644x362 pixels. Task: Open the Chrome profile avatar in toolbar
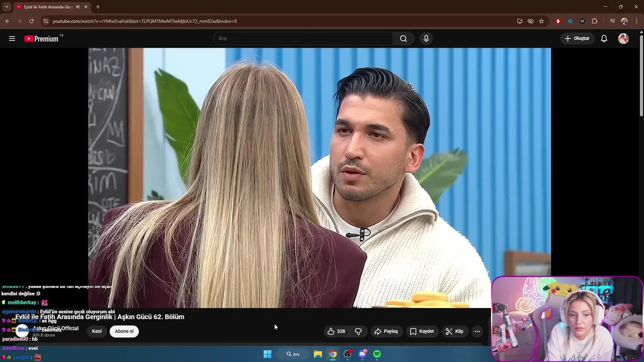(x=624, y=21)
